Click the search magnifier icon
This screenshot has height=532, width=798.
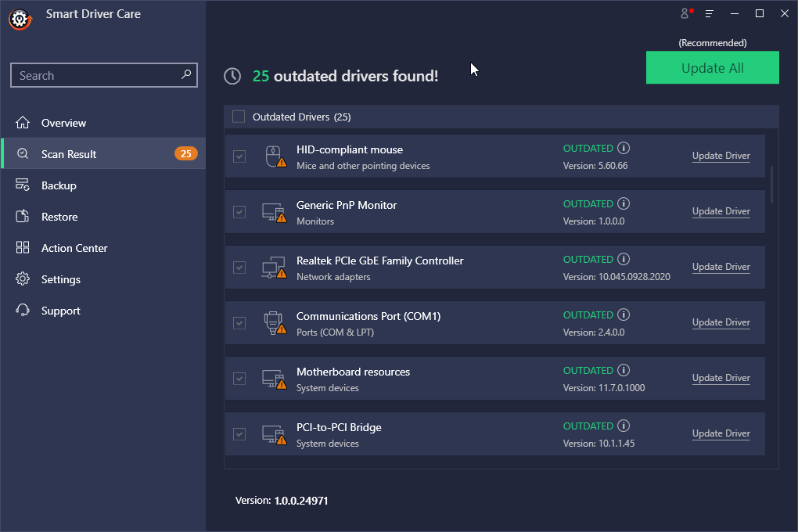(x=186, y=75)
